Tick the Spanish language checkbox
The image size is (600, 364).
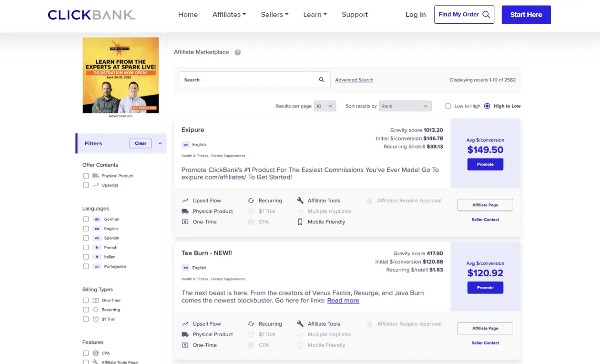coord(86,238)
